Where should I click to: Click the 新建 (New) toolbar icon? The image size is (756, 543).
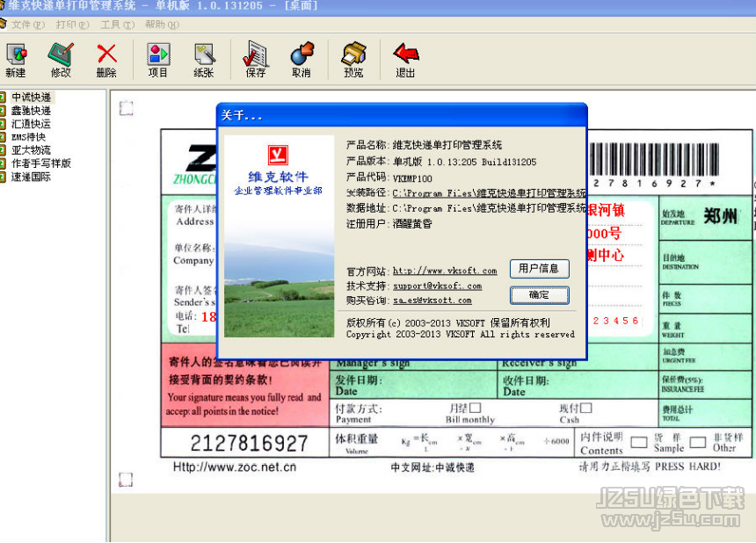pyautogui.click(x=17, y=60)
